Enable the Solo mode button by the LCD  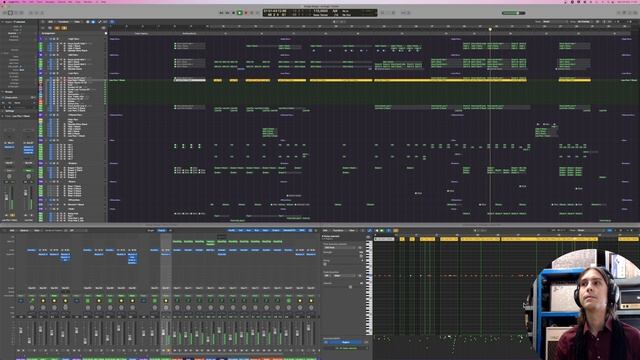393,13
